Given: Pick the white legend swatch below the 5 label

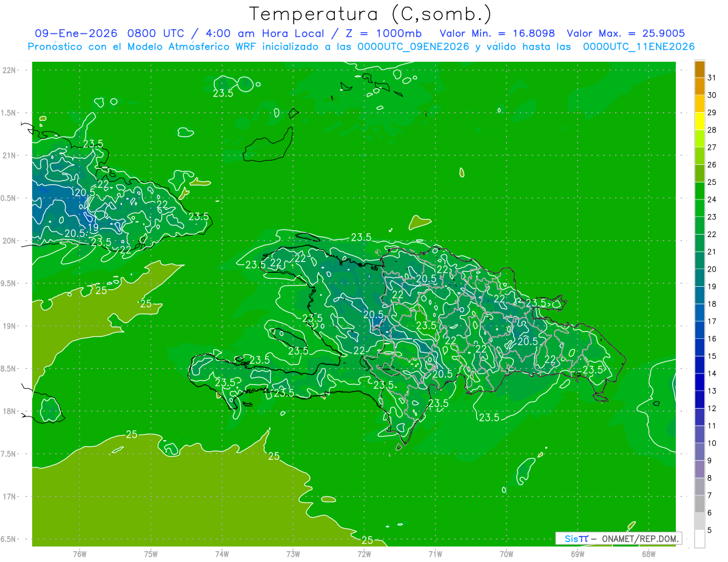Looking at the screenshot, I should (699, 539).
